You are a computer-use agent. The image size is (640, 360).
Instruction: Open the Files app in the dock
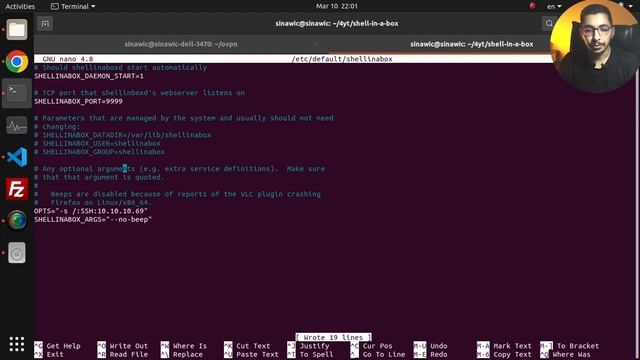pos(17,29)
